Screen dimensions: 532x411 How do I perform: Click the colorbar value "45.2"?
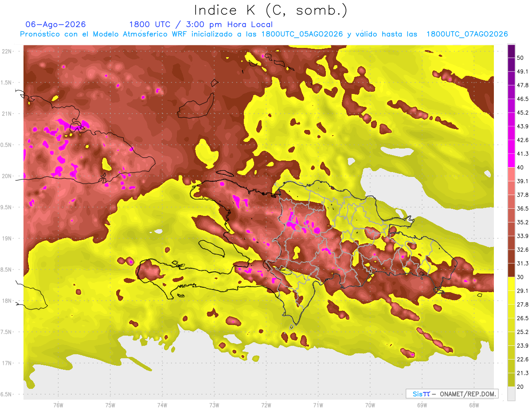click(522, 113)
